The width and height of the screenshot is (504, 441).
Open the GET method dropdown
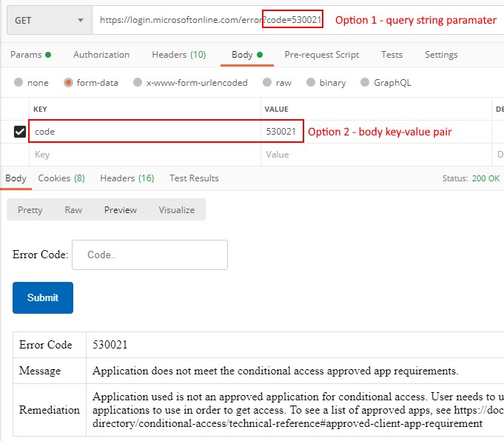point(49,21)
